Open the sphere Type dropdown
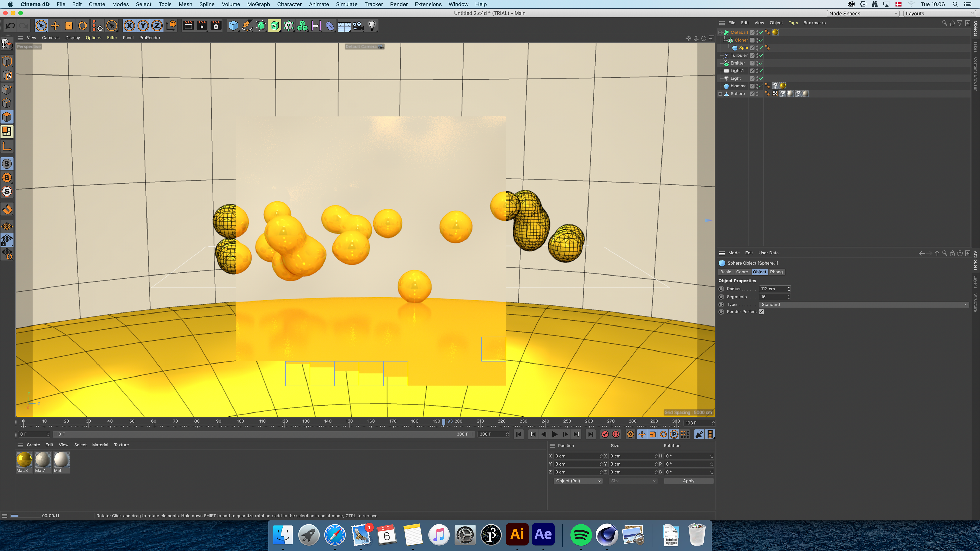 point(864,305)
